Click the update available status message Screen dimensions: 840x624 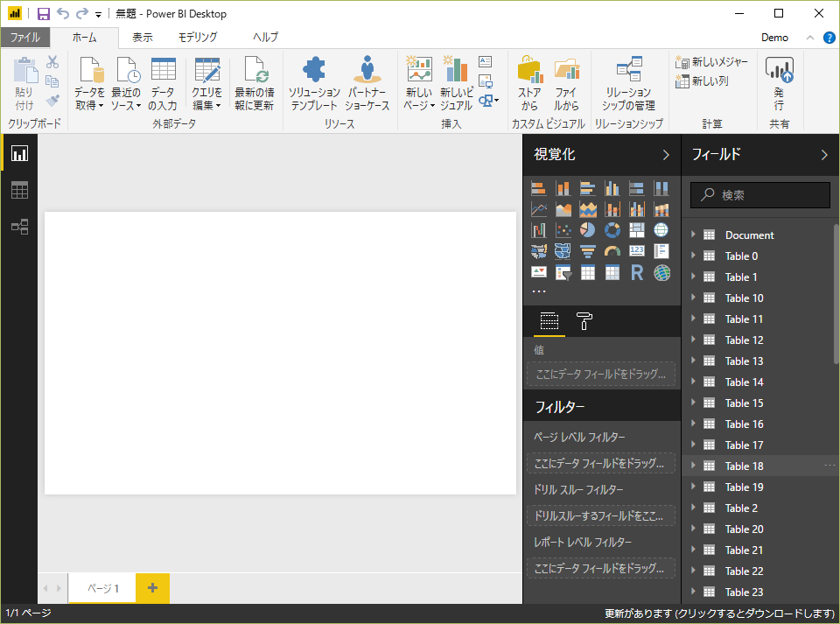[719, 613]
